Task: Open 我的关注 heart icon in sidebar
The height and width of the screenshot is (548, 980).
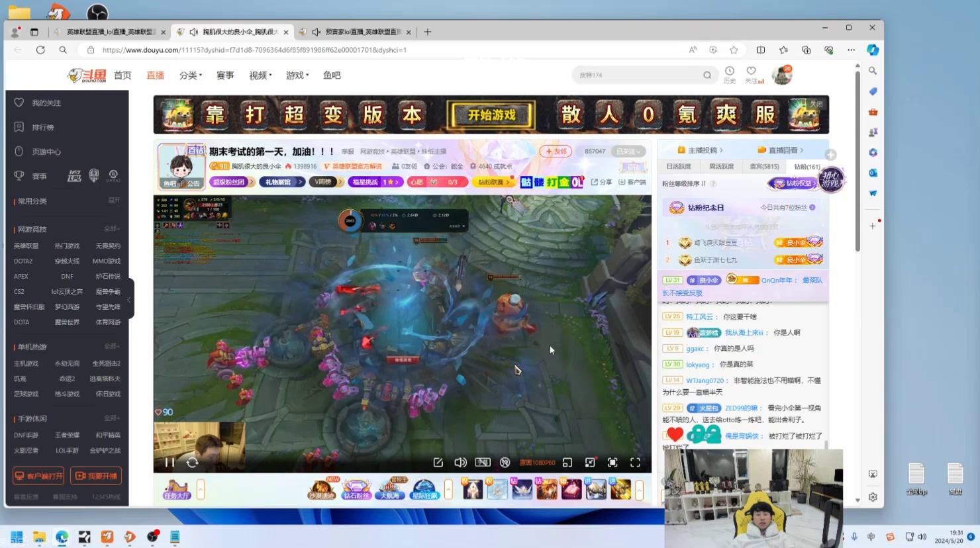Action: (x=19, y=103)
